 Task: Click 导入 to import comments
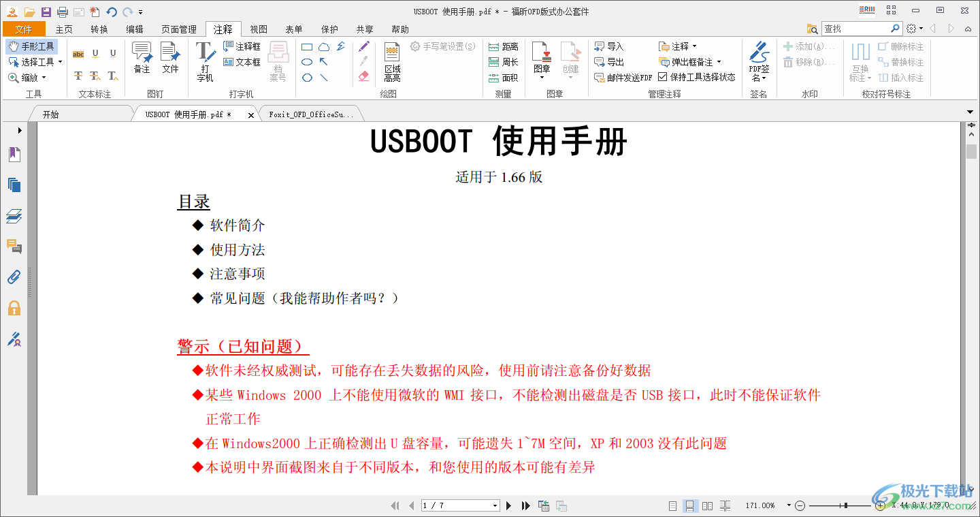tap(608, 46)
